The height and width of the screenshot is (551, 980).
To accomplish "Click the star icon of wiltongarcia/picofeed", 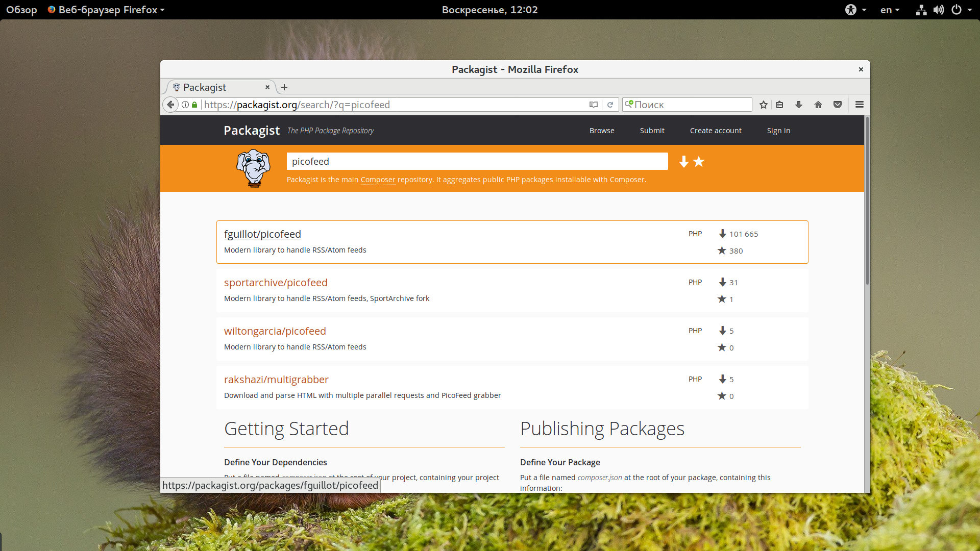I will (722, 347).
